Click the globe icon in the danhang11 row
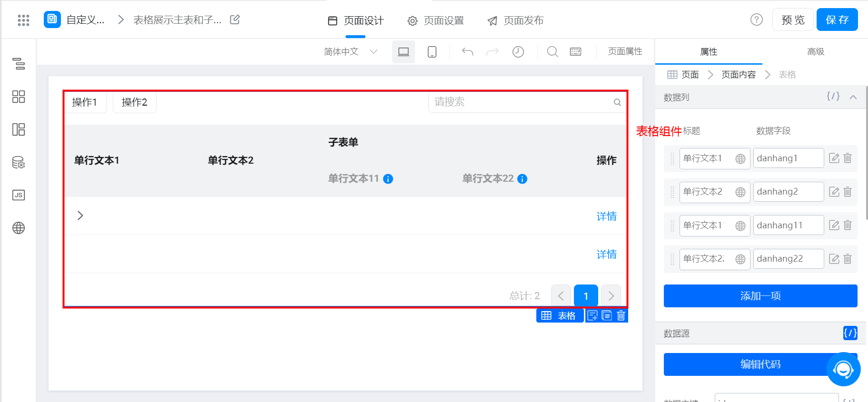This screenshot has height=402, width=868. (x=740, y=226)
